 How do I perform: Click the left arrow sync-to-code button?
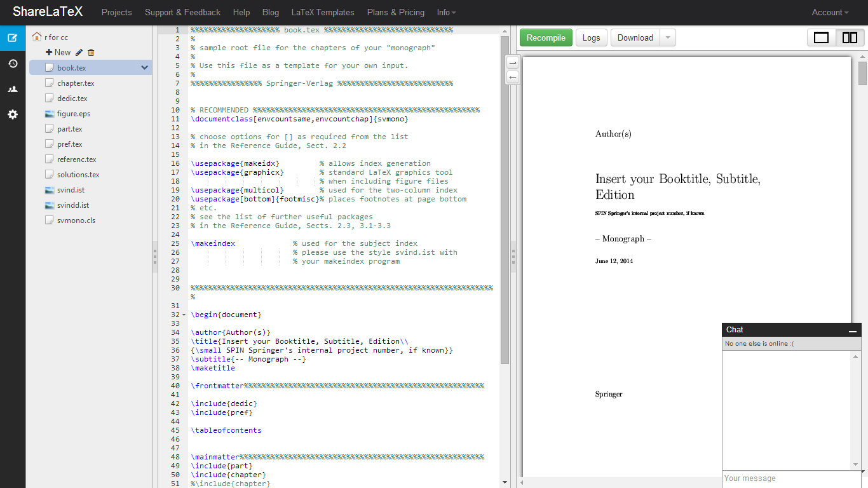tap(513, 77)
